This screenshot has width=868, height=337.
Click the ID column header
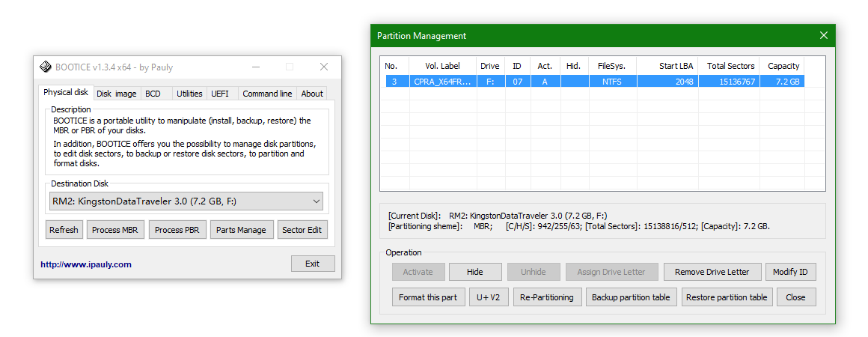coord(517,66)
